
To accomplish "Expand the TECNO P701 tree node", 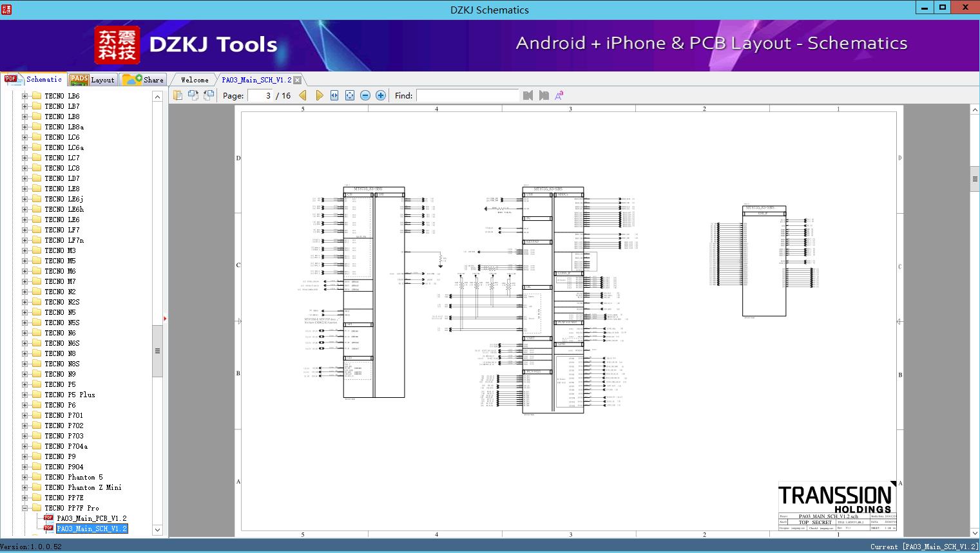I will click(x=24, y=415).
